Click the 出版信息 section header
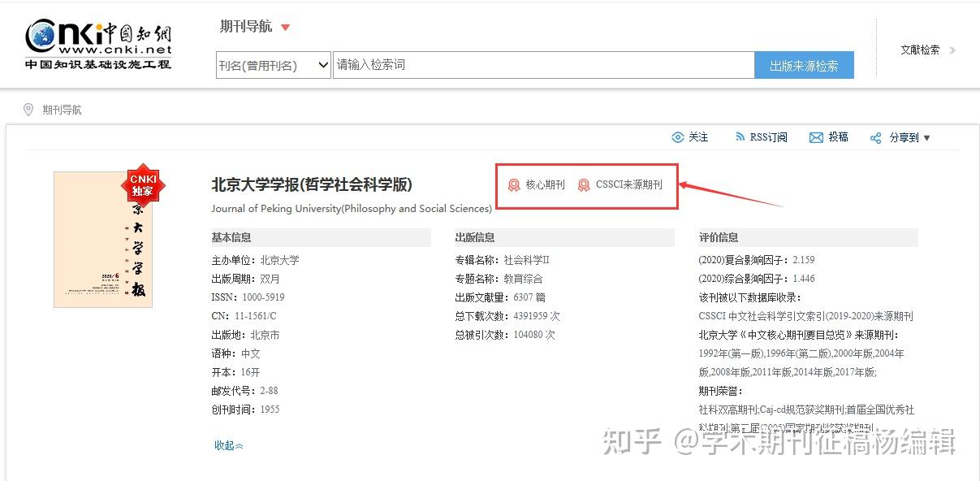Screen dimensions: 980x481 564,238
